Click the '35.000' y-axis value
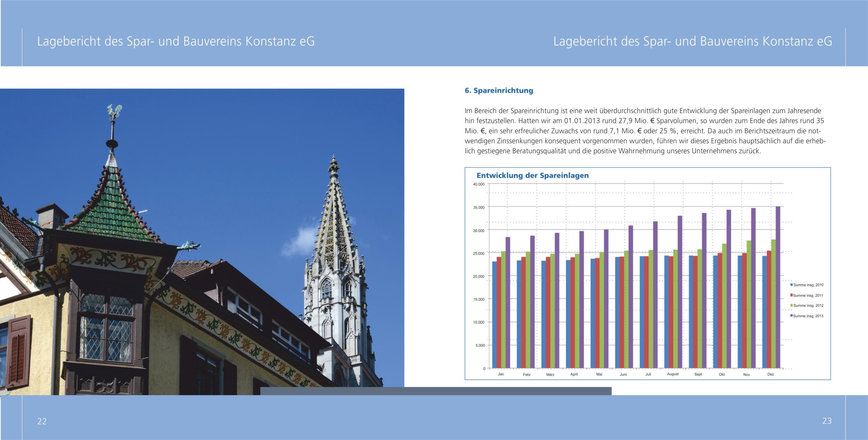Image resolution: width=868 pixels, height=440 pixels. pyautogui.click(x=479, y=207)
